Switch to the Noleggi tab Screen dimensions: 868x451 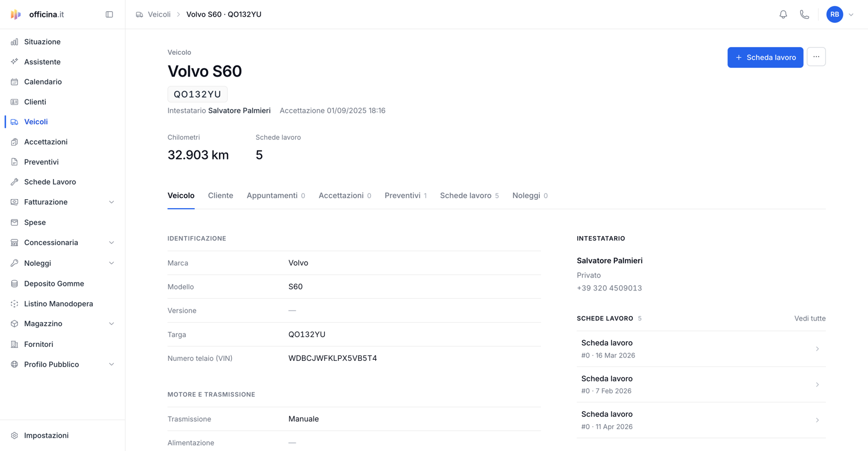pos(530,196)
